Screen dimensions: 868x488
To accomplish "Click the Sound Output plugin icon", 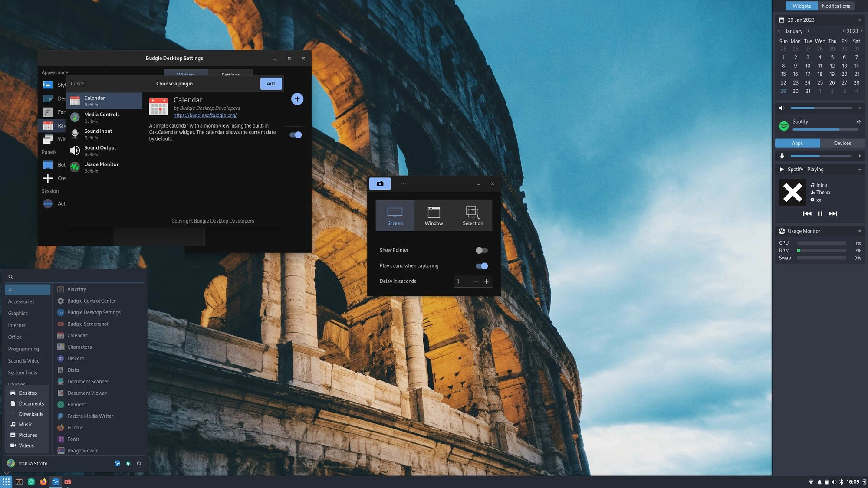I will [75, 151].
